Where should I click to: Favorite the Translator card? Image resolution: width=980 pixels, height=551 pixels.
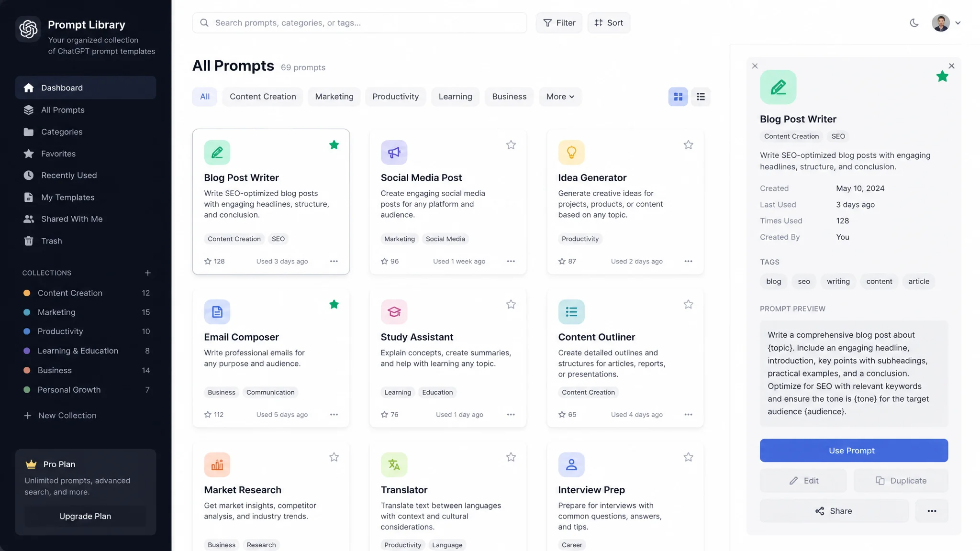point(511,457)
